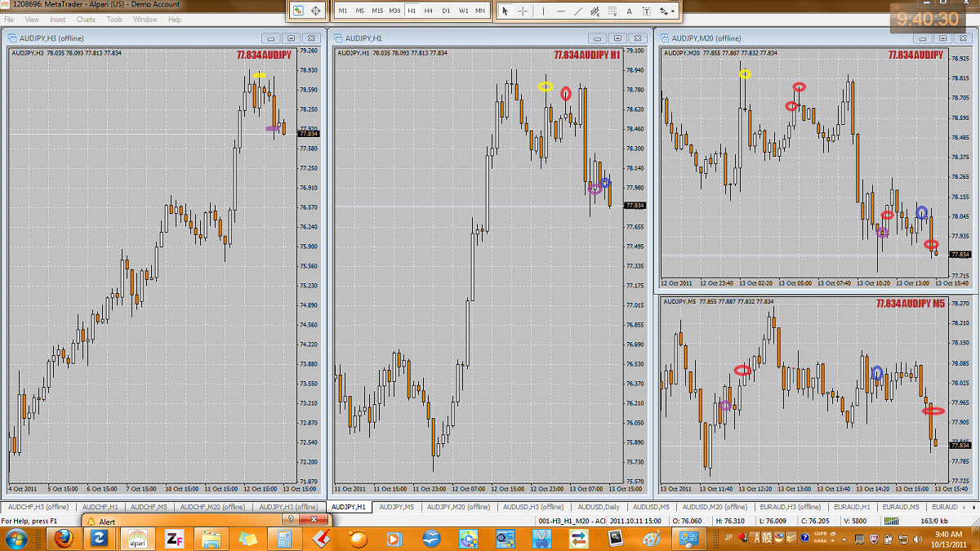Switch to the EURAUD,H1 chart tab
980x551 pixels.
coord(852,507)
